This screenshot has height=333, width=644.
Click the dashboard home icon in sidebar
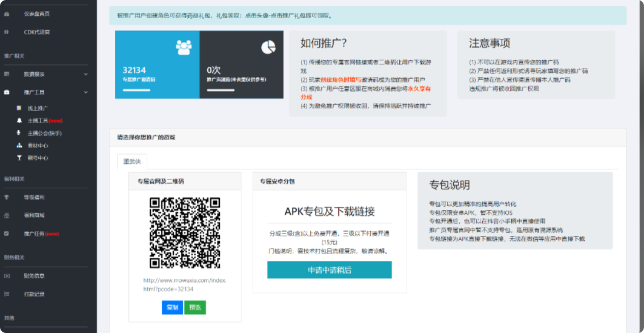point(6,14)
